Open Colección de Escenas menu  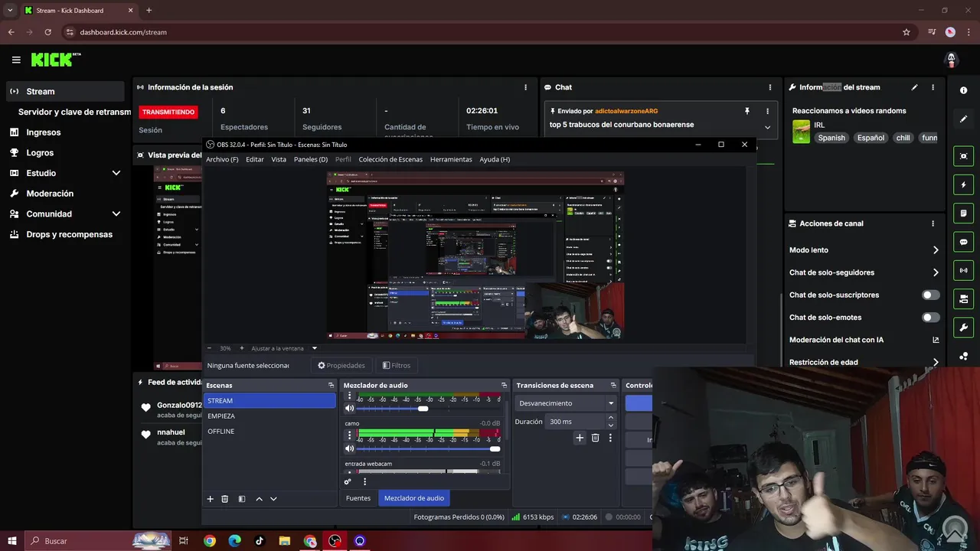[x=390, y=159]
